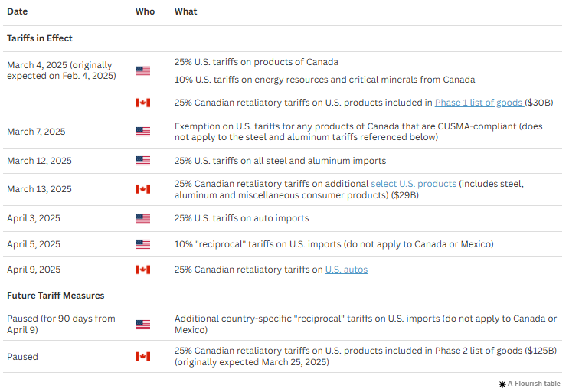This screenshot has width=569, height=392.
Task: Select the Future Tariff Measures section heading
Action: [x=55, y=295]
